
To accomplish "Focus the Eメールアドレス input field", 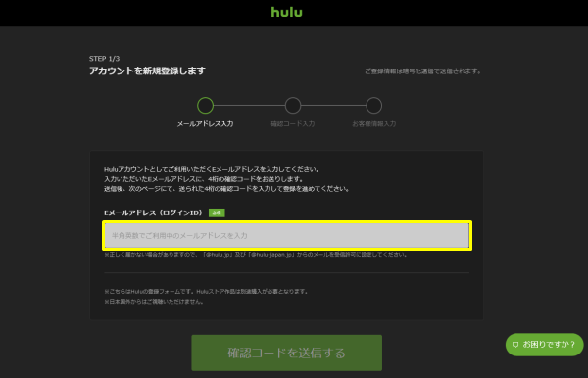I will pyautogui.click(x=287, y=236).
